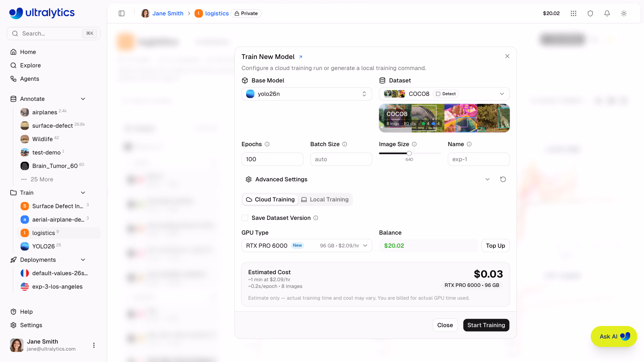Screen dimensions: 644x362
Task: Close the Train New Model dialog with X
Action: (x=507, y=56)
